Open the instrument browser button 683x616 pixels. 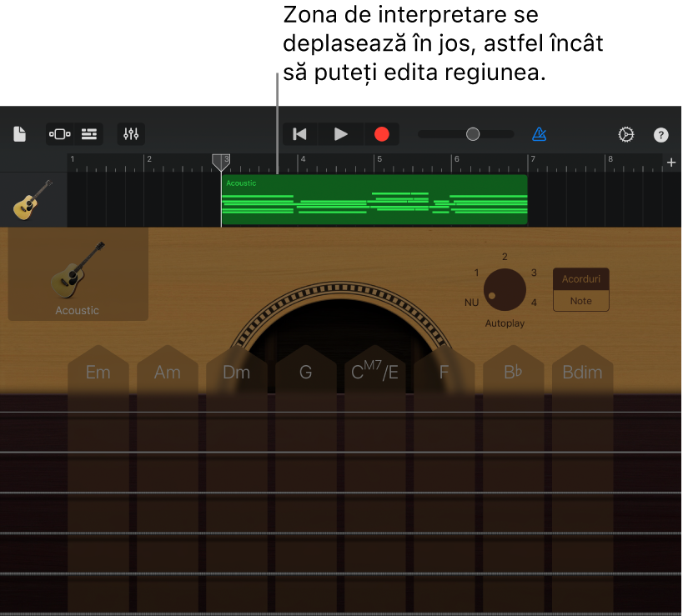(60, 134)
